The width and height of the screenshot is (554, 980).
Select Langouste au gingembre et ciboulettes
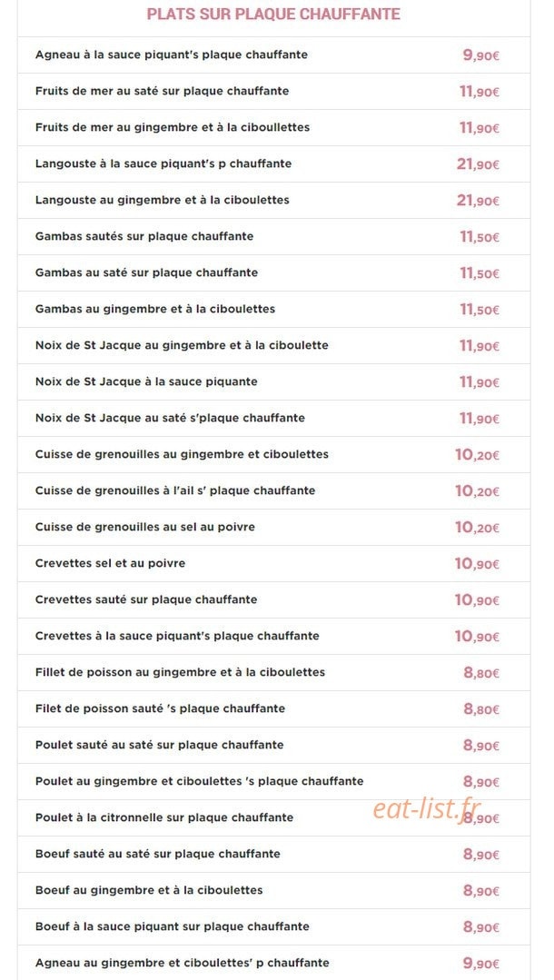pyautogui.click(x=273, y=200)
